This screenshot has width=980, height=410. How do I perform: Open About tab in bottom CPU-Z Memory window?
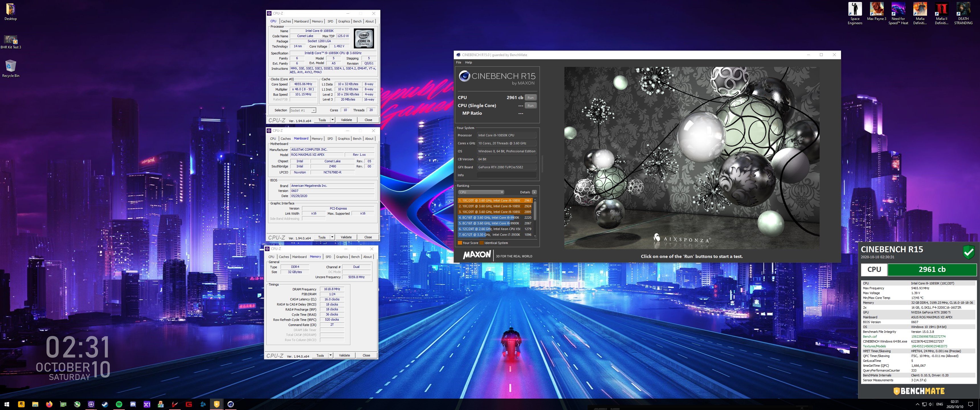pyautogui.click(x=367, y=257)
